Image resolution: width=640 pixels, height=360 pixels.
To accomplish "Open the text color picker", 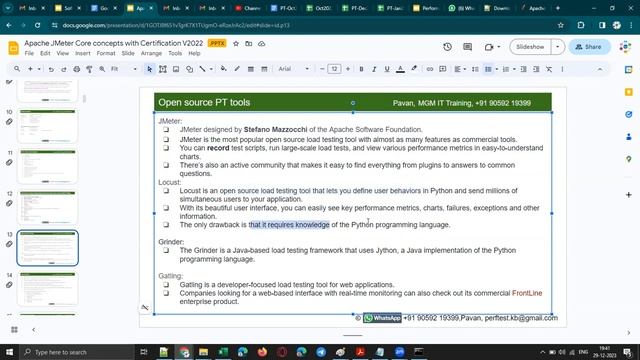I will pos(400,69).
